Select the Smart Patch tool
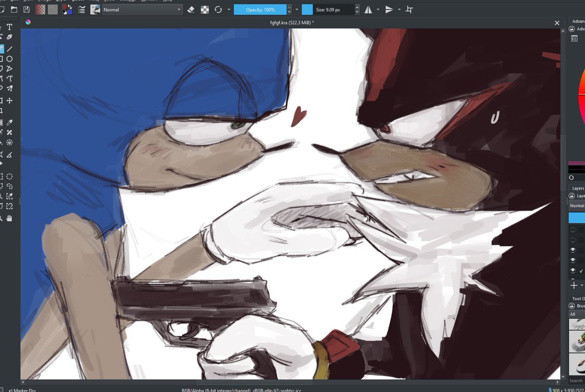Viewport: 585px width, 392px height. pos(9,132)
